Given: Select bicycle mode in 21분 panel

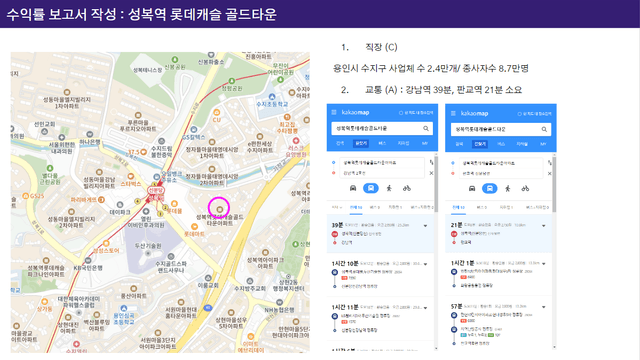Looking at the screenshot, I should (525, 189).
